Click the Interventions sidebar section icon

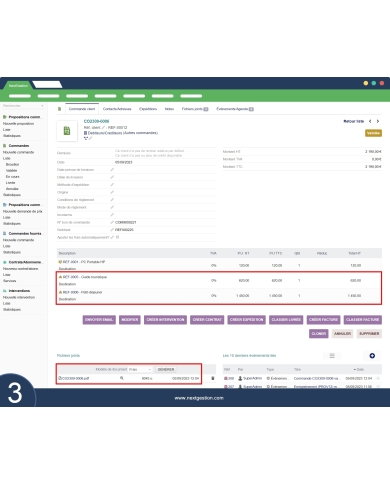pyautogui.click(x=5, y=291)
